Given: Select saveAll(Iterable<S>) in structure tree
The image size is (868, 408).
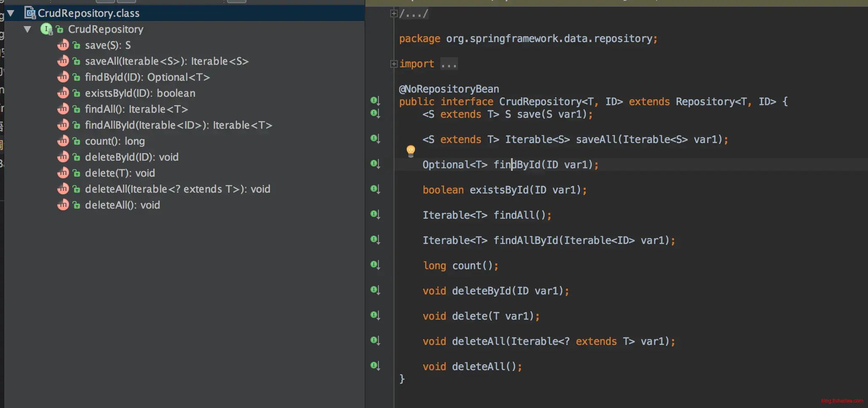Looking at the screenshot, I should pos(167,61).
